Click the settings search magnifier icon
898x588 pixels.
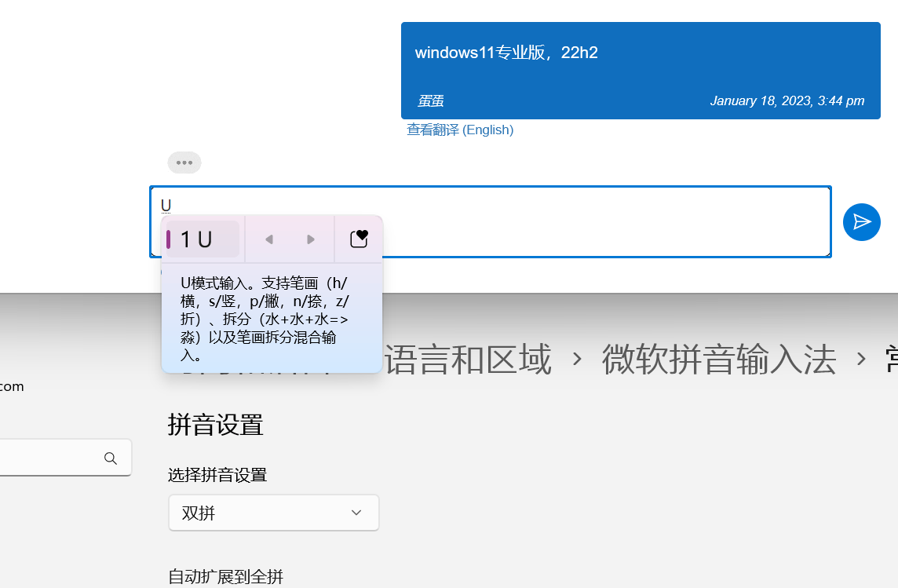[x=111, y=458]
